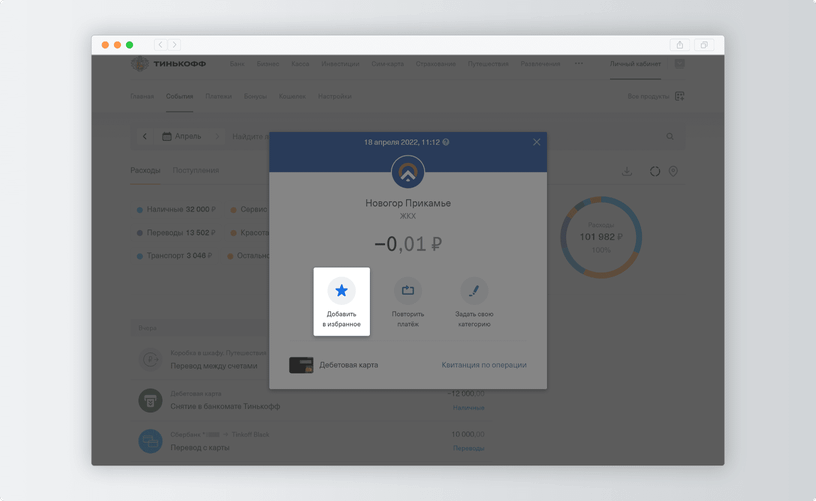This screenshot has height=501, width=816.
Task: Go to previous month chevron
Action: [x=145, y=136]
